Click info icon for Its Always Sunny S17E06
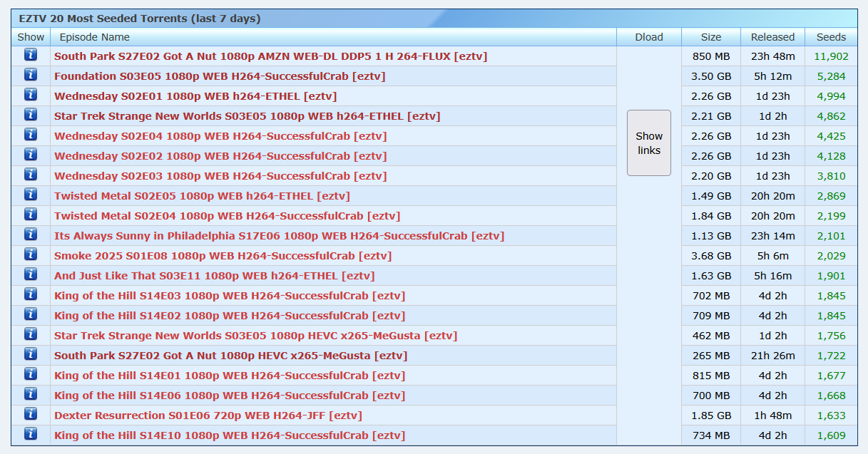The width and height of the screenshot is (868, 454). click(30, 234)
